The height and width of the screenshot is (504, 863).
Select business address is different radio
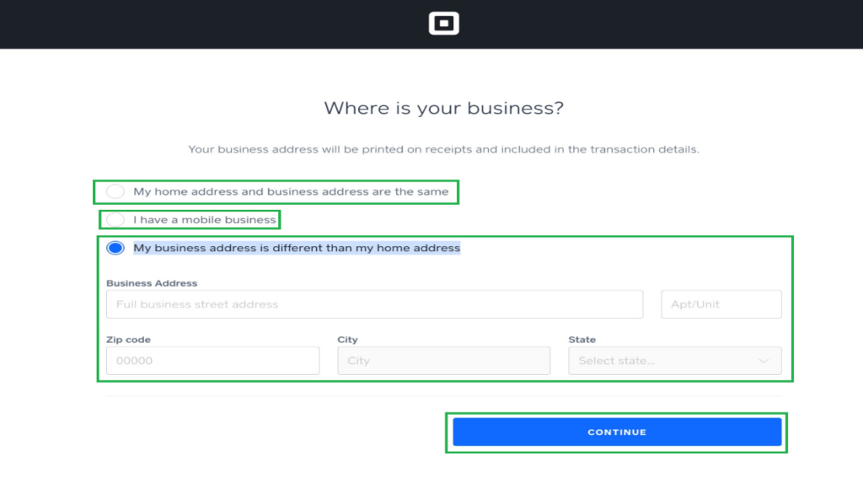pyautogui.click(x=115, y=248)
